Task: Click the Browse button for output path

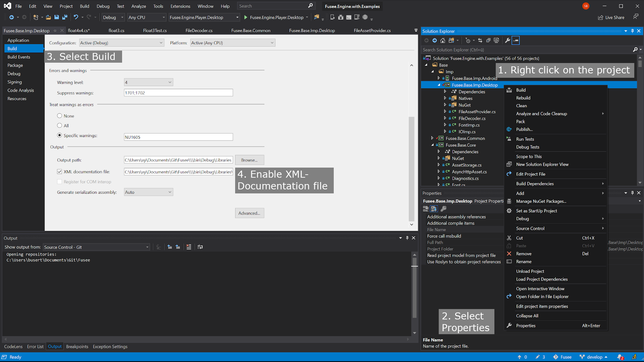Action: [x=249, y=160]
